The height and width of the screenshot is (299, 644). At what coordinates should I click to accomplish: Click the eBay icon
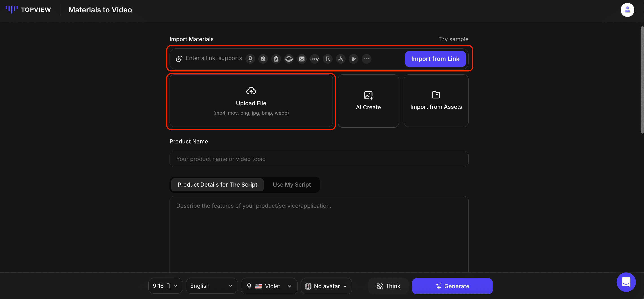pos(315,59)
